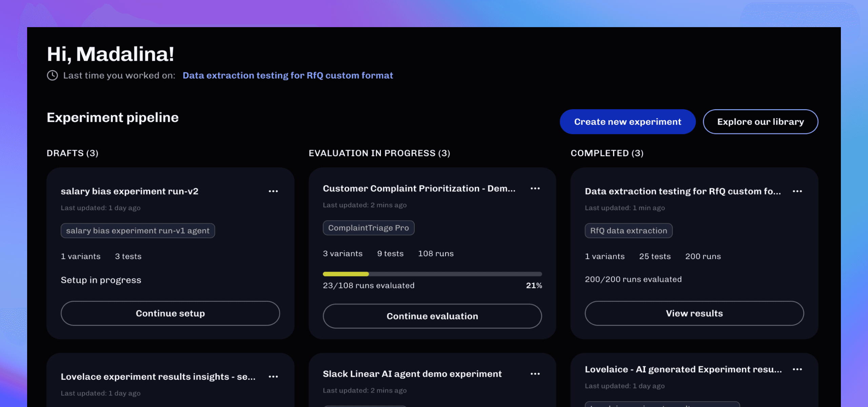This screenshot has height=407, width=868.
Task: Click the 21% evaluation progress bar
Action: tap(432, 274)
